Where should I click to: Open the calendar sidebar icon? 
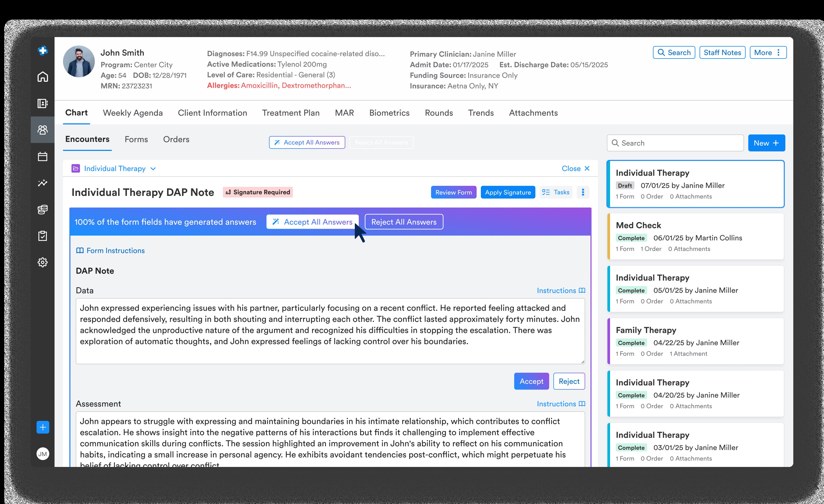coord(42,156)
